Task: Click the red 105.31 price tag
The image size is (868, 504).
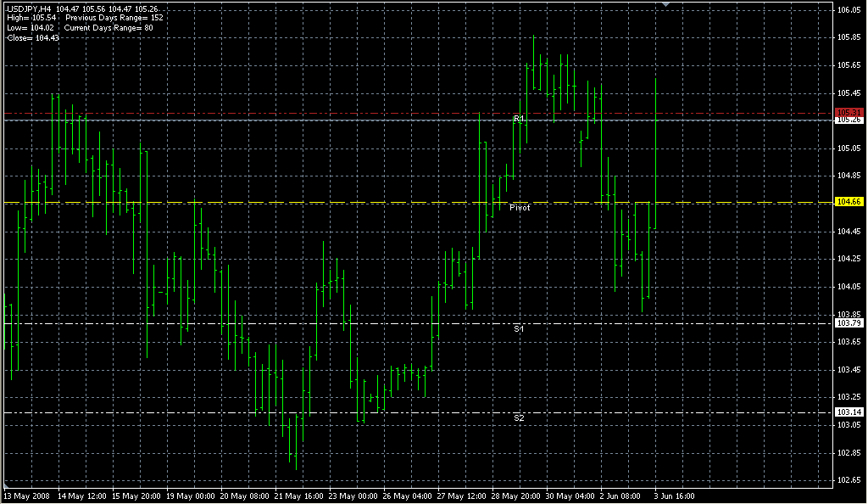Action: [849, 112]
